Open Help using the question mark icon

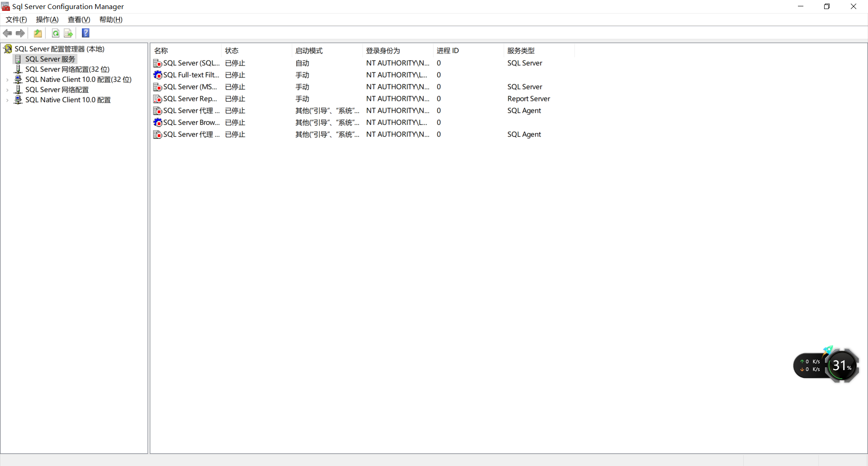click(x=85, y=33)
